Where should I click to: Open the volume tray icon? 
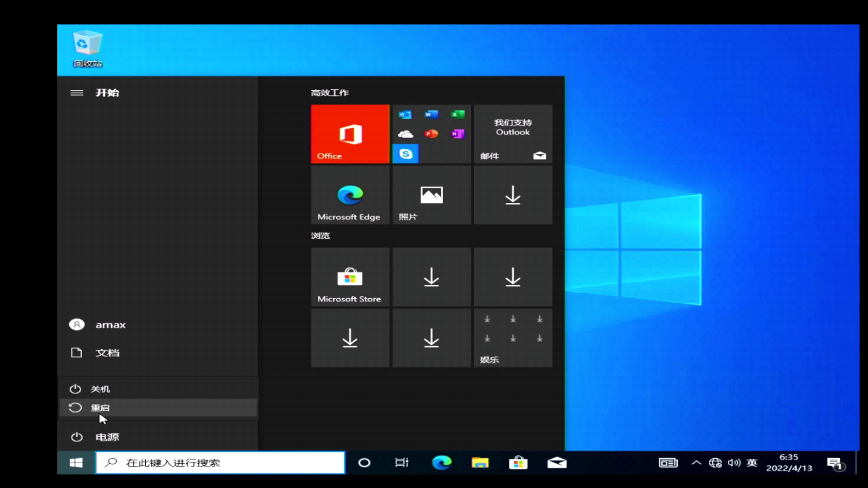click(x=734, y=463)
